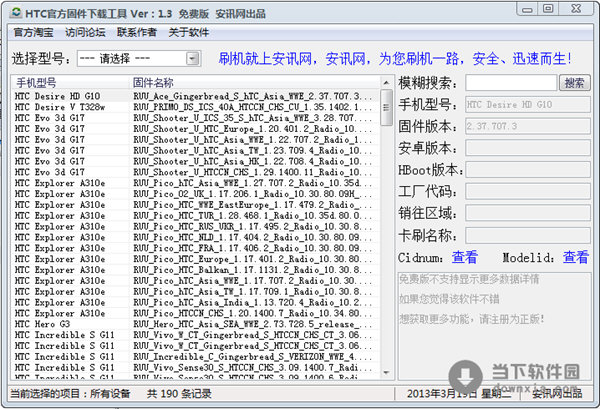
Task: Select RUU_Vivo_Sense30_S_HTCCN_CHS_3.09.1400.7 row
Action: click(x=195, y=367)
